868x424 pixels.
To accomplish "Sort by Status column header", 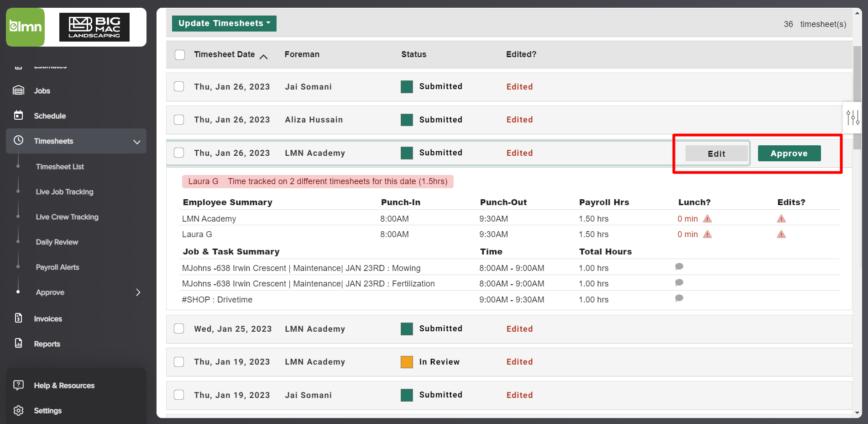I will tap(413, 54).
